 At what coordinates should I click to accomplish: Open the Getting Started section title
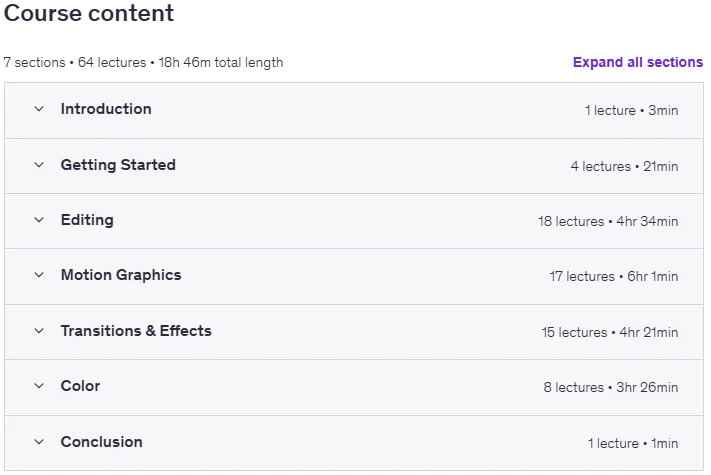tap(118, 165)
